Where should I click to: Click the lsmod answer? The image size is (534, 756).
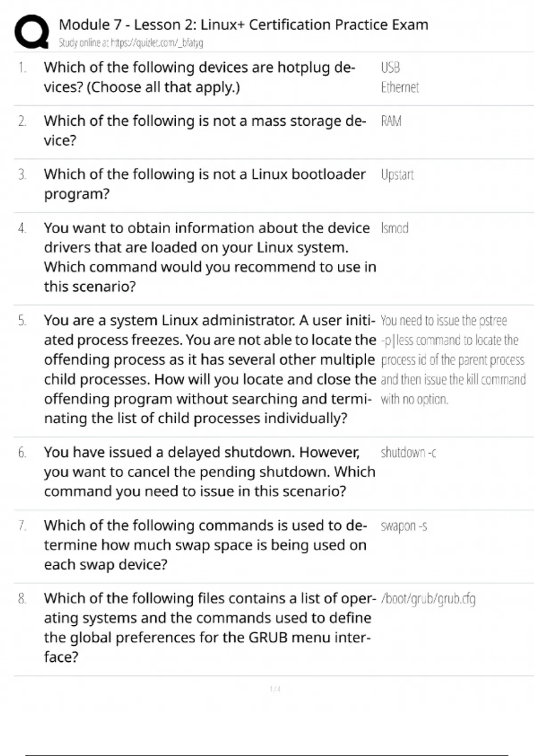coord(394,228)
